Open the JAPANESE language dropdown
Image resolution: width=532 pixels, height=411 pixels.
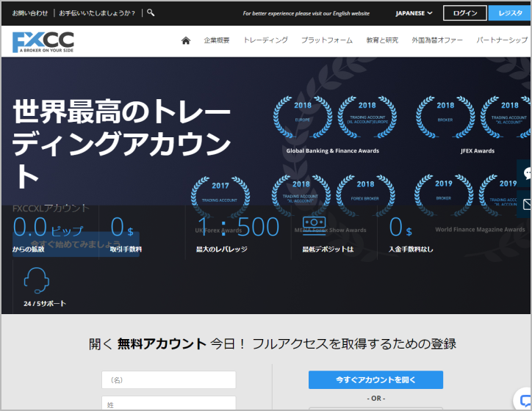(x=414, y=13)
